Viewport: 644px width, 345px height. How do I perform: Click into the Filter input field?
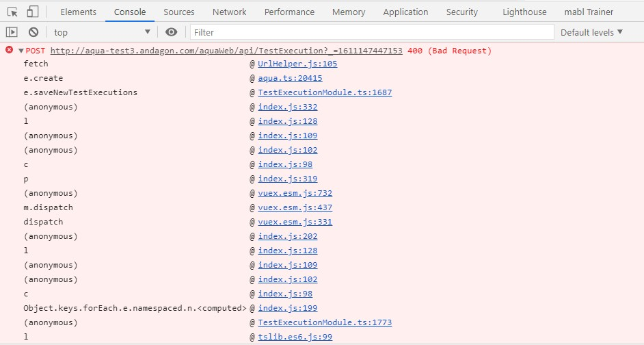coord(372,32)
